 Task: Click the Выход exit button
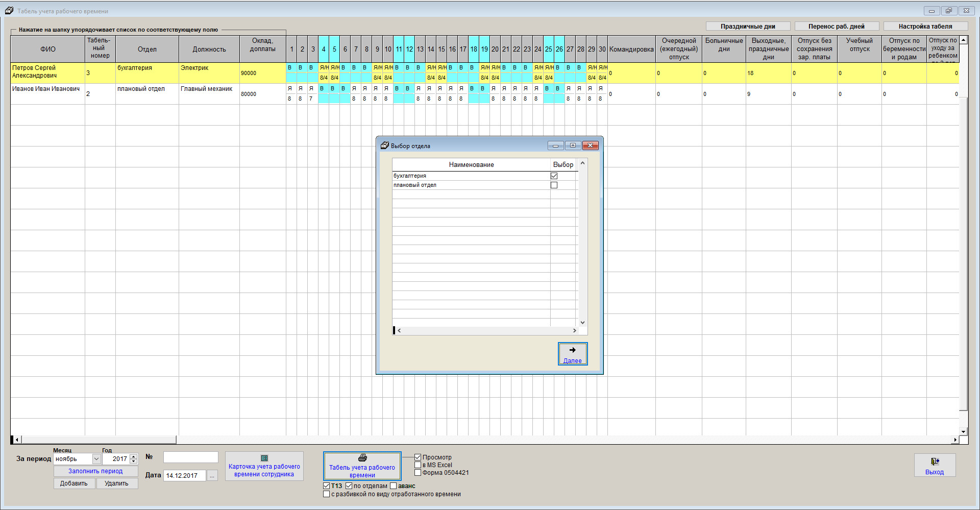(934, 466)
